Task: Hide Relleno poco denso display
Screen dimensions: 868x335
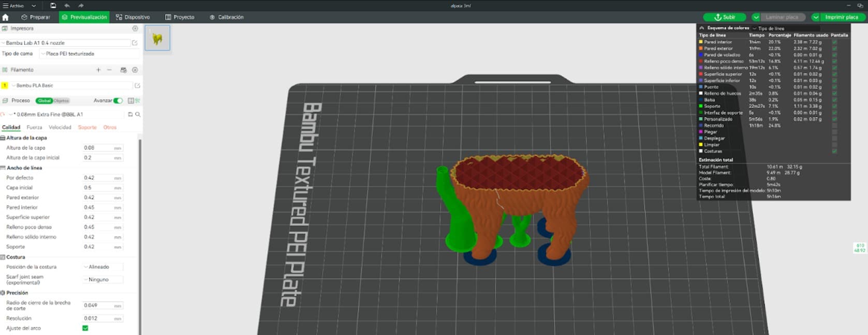Action: pos(834,61)
